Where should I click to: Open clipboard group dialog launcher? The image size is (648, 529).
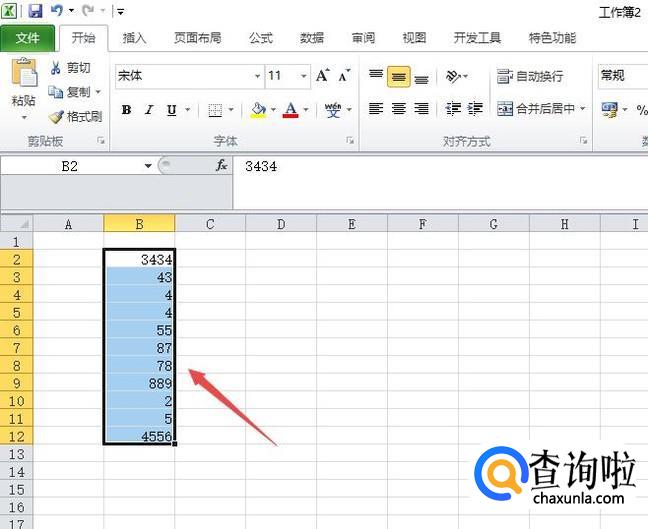(101, 141)
